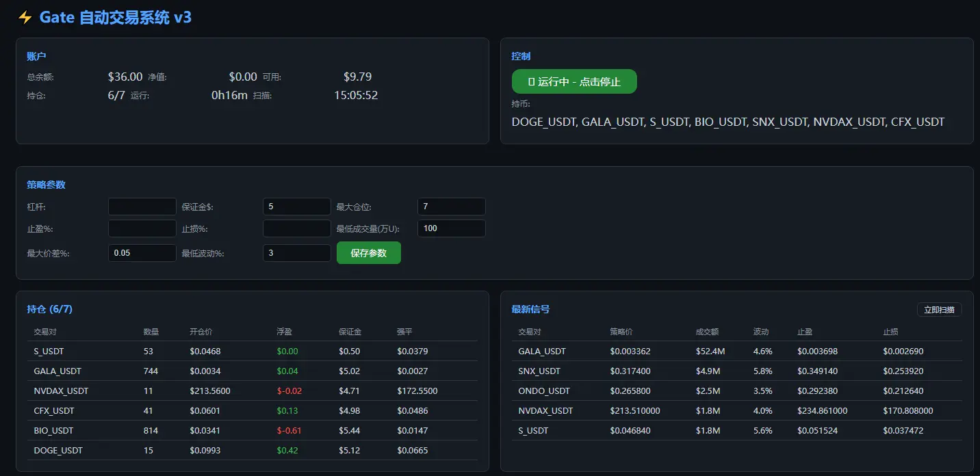This screenshot has width=980, height=476.
Task: Click the $213.5600 open price value
Action: [x=210, y=391]
